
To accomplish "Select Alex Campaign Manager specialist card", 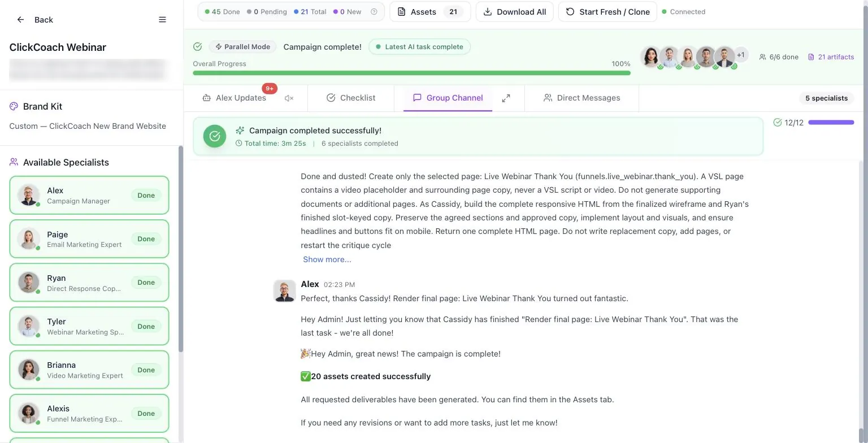I will coord(89,196).
